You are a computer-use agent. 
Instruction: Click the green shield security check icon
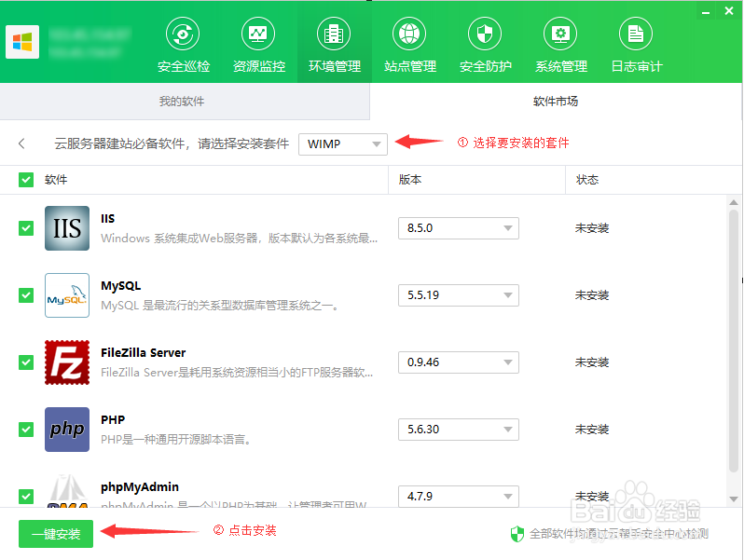[x=517, y=534]
